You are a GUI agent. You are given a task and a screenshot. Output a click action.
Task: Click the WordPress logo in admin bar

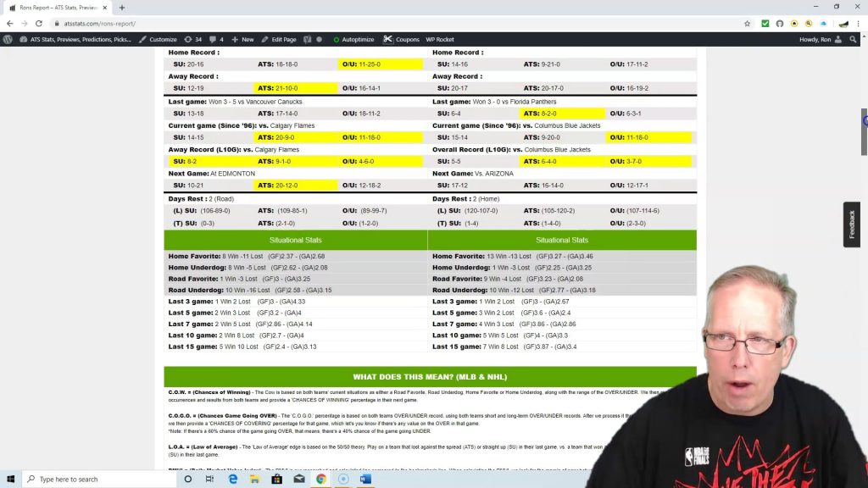(8, 39)
